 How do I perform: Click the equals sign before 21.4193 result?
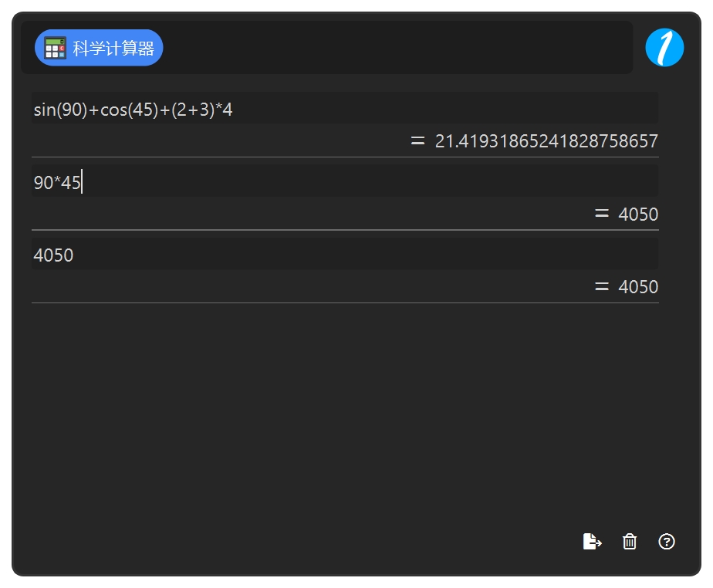point(417,141)
